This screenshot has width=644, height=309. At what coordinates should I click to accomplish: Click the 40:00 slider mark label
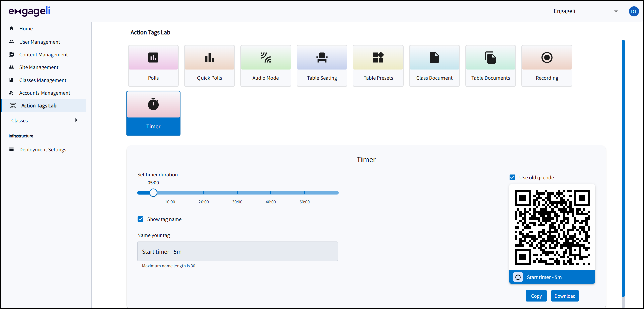[x=271, y=202]
